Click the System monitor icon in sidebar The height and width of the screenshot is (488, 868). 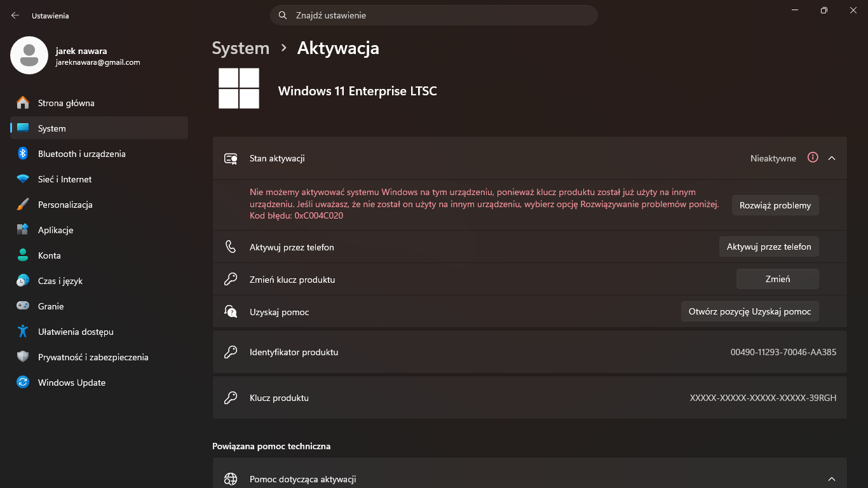23,128
